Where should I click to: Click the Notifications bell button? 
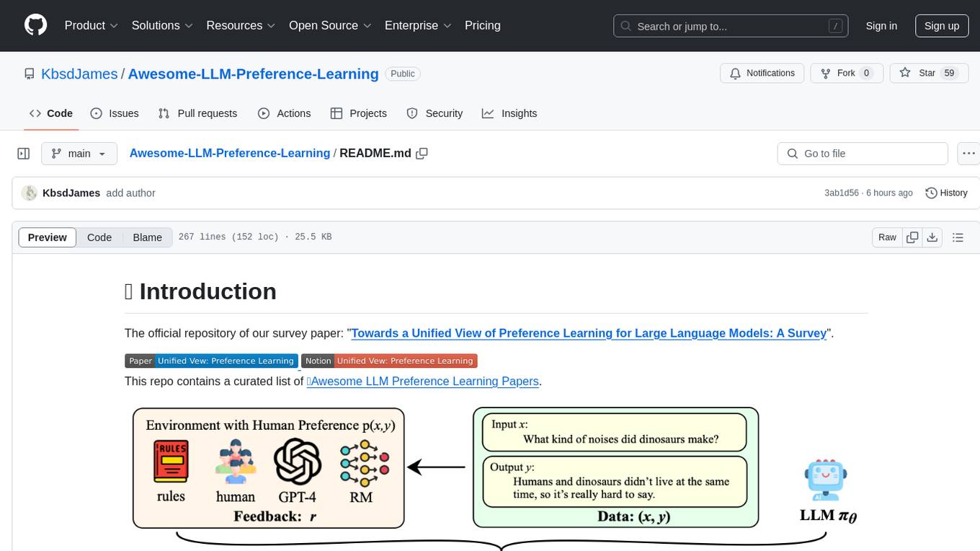(762, 73)
